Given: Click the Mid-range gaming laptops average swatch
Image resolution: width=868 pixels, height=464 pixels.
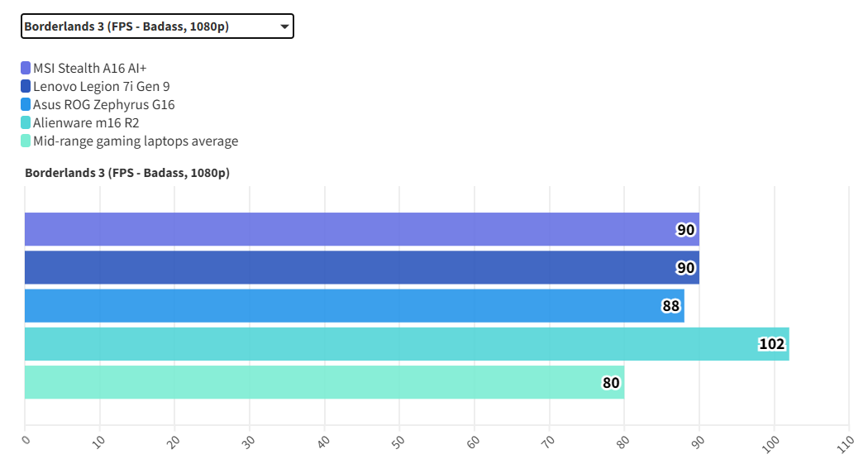Looking at the screenshot, I should pyautogui.click(x=26, y=141).
